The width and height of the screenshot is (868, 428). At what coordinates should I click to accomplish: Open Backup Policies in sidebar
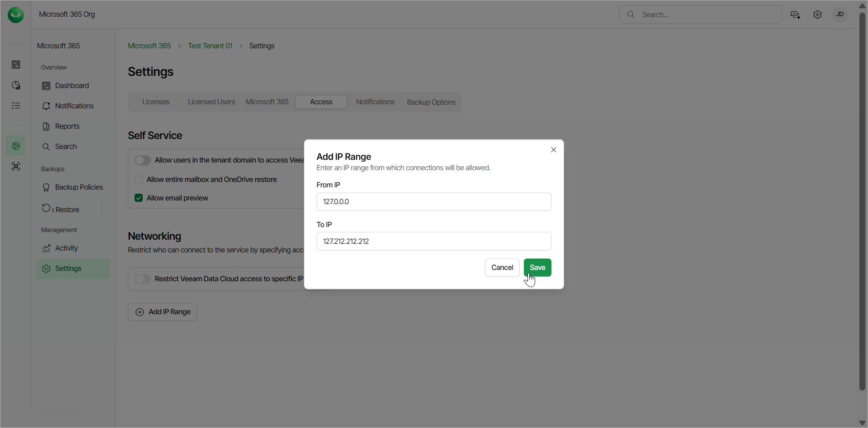pos(79,187)
